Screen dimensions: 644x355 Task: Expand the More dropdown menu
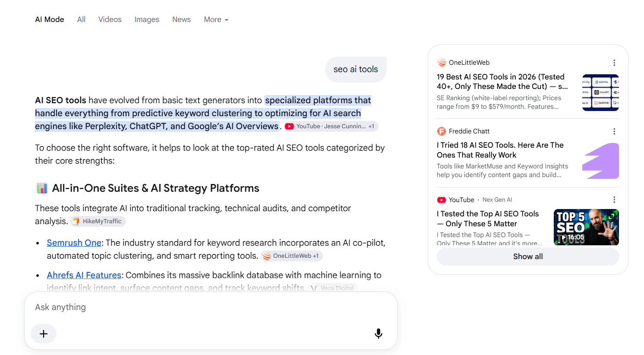(x=216, y=19)
